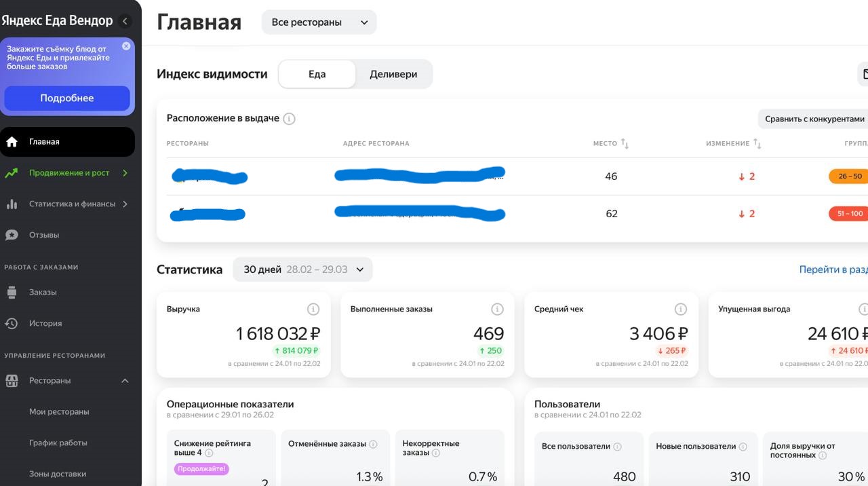The width and height of the screenshot is (868, 486).
Task: Open the 30 дней period dropdown
Action: (302, 269)
